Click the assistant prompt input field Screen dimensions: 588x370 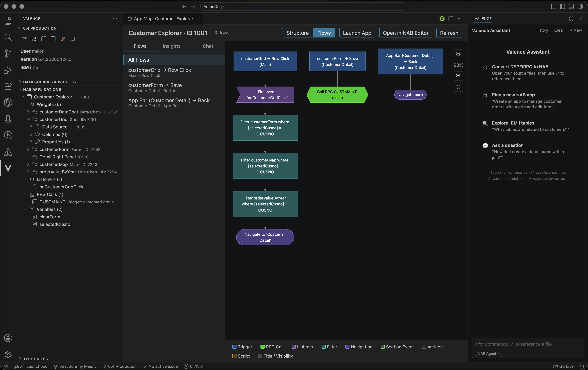(528, 344)
